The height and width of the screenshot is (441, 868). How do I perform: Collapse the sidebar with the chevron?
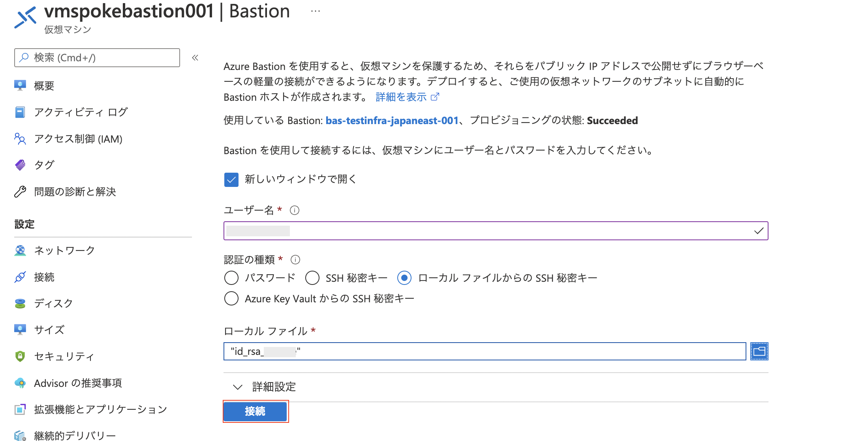point(195,58)
